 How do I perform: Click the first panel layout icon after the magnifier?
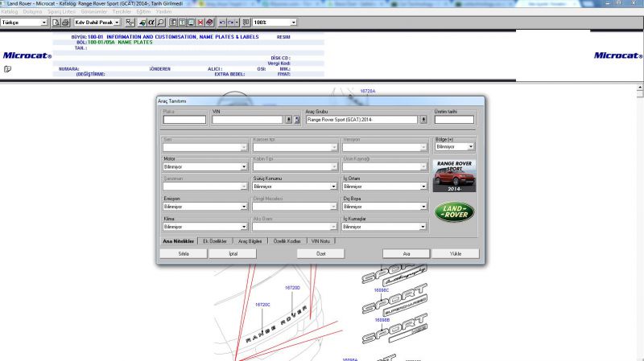[173, 23]
